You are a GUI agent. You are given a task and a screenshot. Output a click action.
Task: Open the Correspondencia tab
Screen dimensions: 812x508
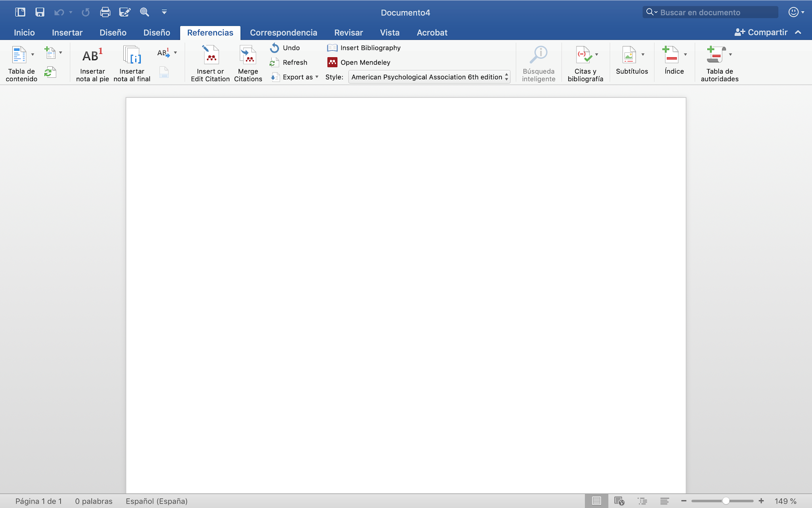283,33
